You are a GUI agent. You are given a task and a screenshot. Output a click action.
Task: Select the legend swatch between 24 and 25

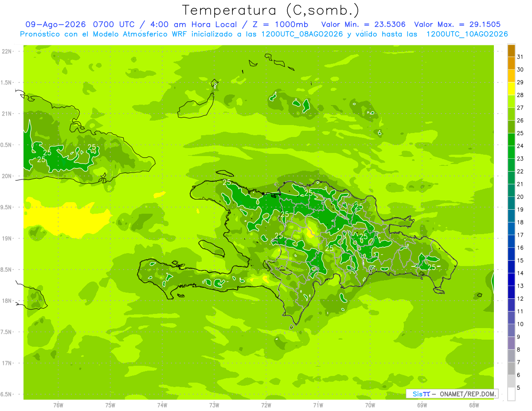point(511,140)
